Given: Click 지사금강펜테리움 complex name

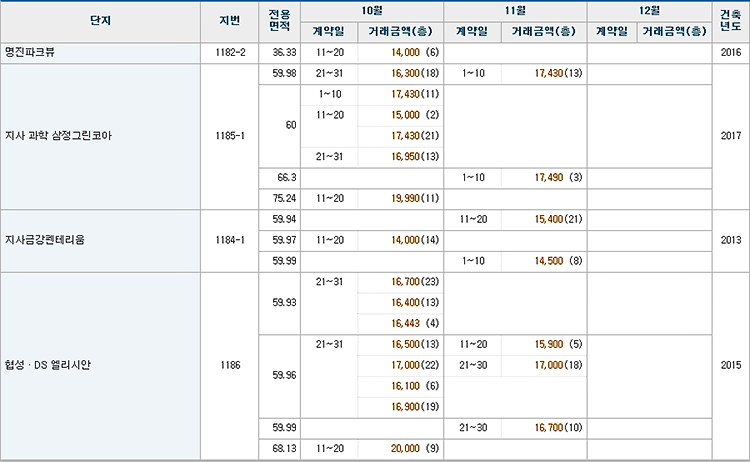Looking at the screenshot, I should click(x=52, y=240).
